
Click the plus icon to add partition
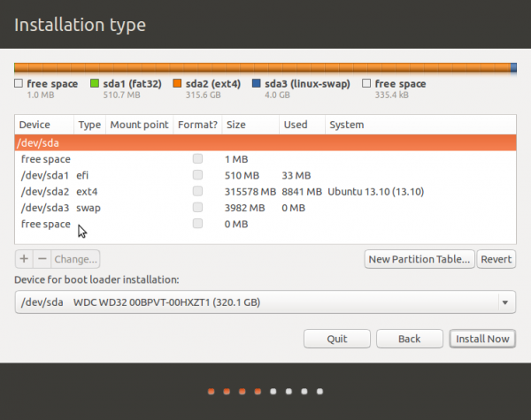(24, 259)
